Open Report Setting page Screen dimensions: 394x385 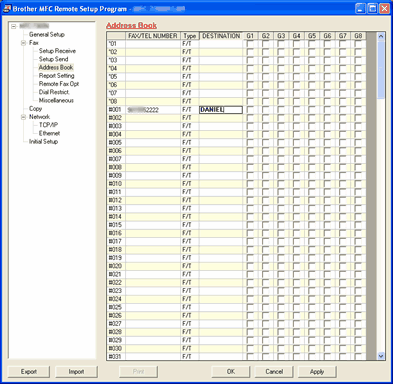pos(56,76)
